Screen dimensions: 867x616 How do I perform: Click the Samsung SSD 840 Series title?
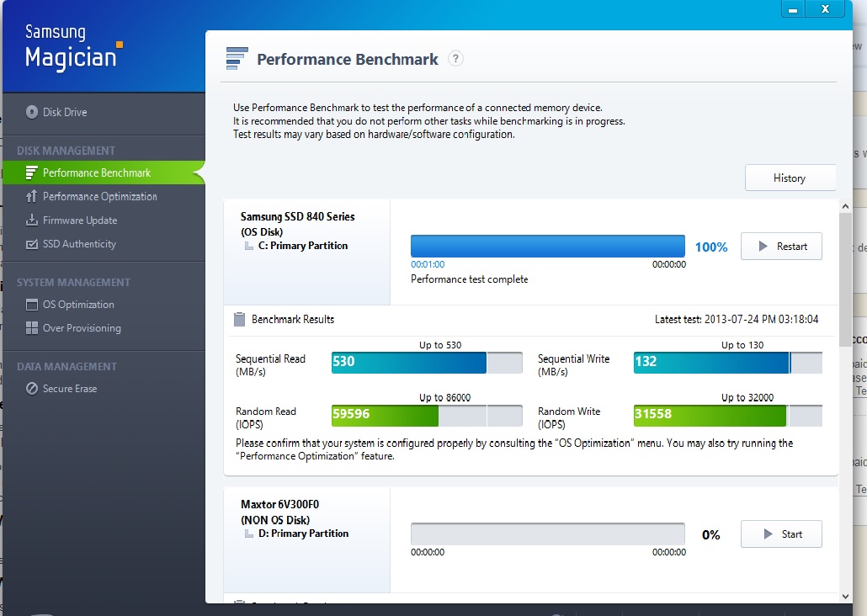point(297,217)
